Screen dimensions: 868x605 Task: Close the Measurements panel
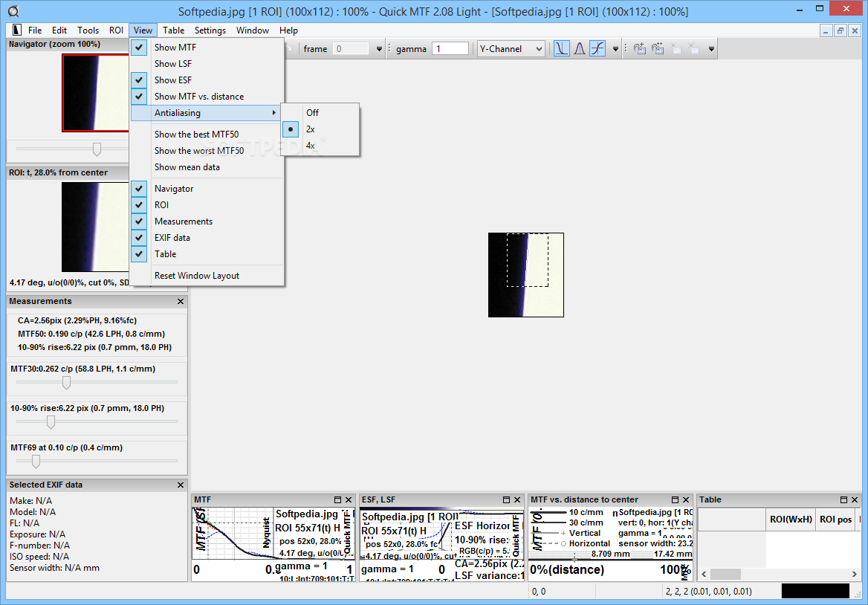[181, 302]
